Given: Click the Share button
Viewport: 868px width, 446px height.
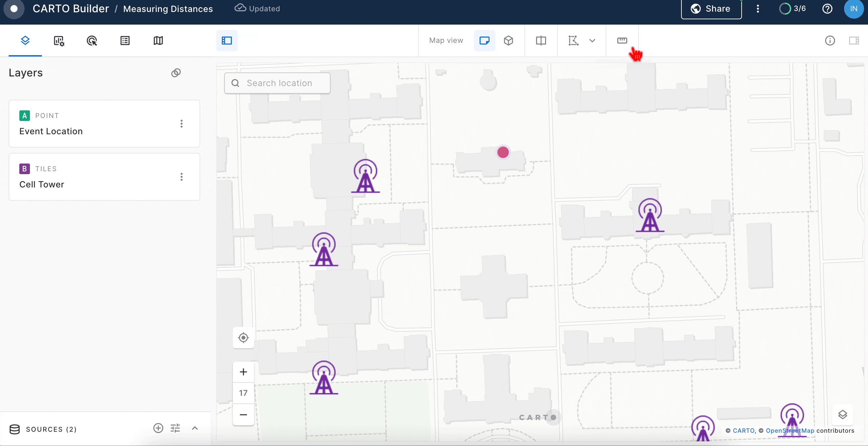Looking at the screenshot, I should point(711,9).
